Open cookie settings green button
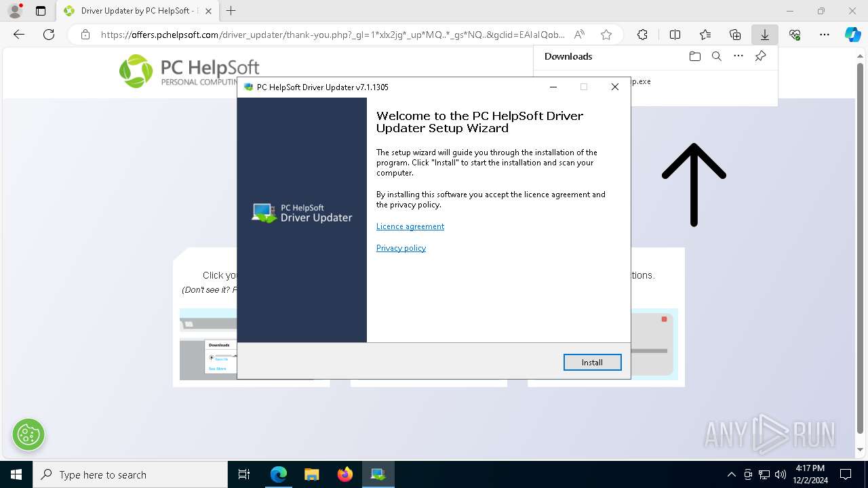 pyautogui.click(x=28, y=434)
